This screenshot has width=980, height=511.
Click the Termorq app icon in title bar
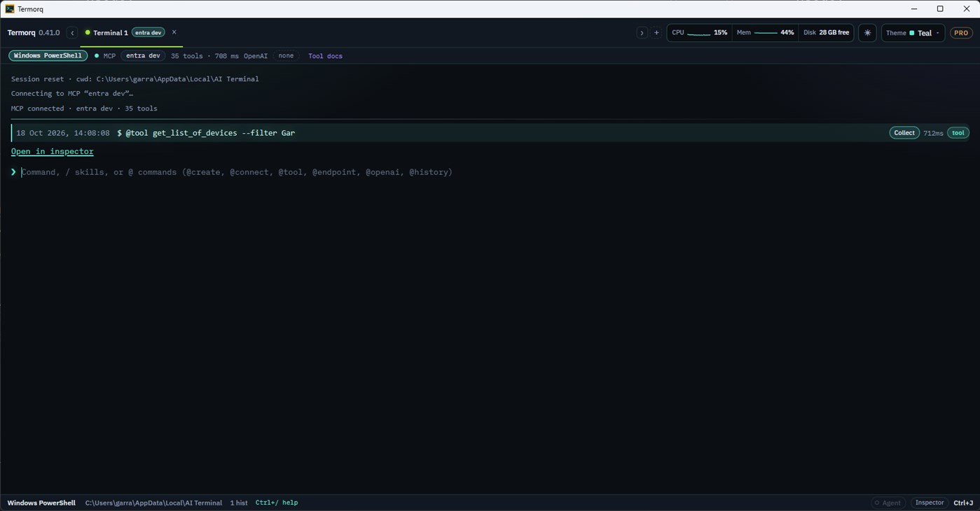(x=10, y=9)
